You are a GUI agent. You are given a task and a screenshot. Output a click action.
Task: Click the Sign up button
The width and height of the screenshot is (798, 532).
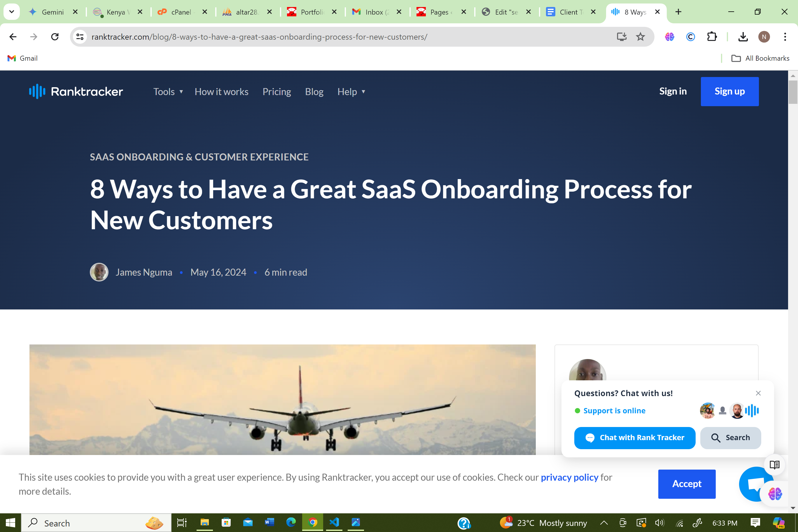(730, 92)
